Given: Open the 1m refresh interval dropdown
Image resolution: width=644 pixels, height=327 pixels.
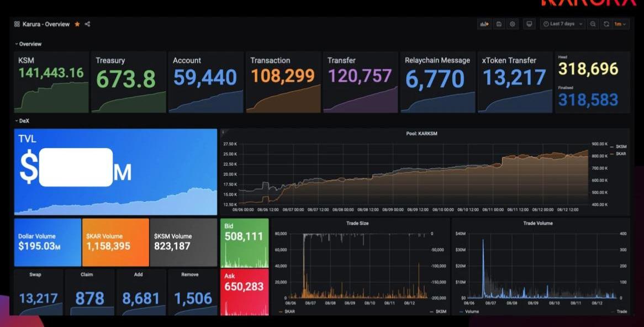Looking at the screenshot, I should [620, 24].
